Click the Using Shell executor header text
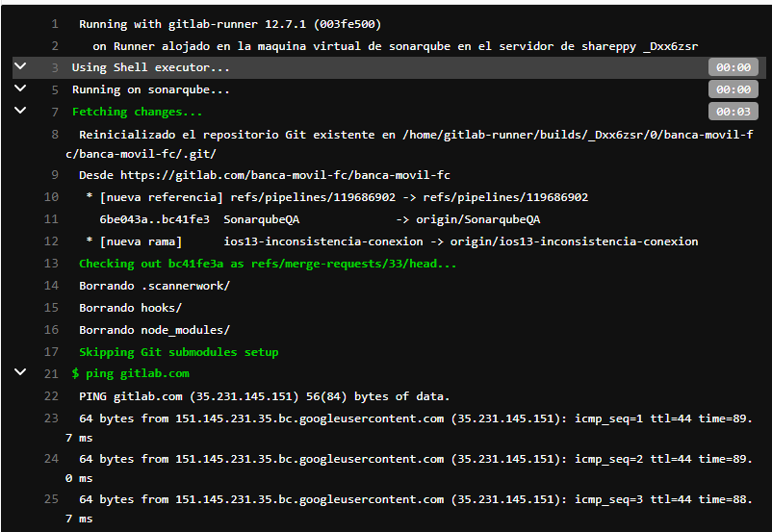Viewport: 772px width, 532px height. (150, 67)
